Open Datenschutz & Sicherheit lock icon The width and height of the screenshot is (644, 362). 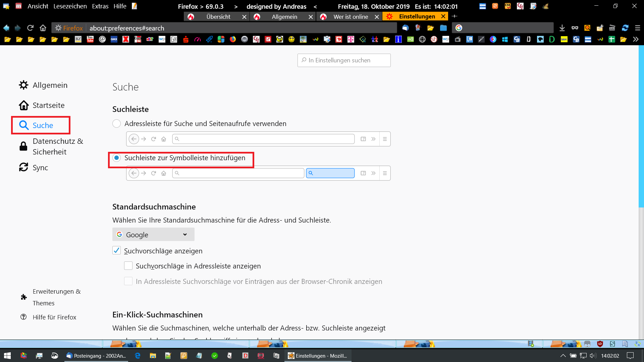(23, 146)
